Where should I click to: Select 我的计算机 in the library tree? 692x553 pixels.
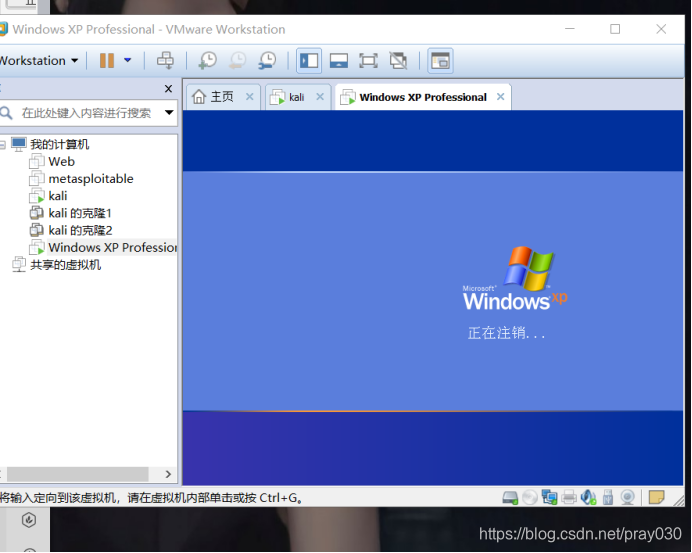point(60,144)
